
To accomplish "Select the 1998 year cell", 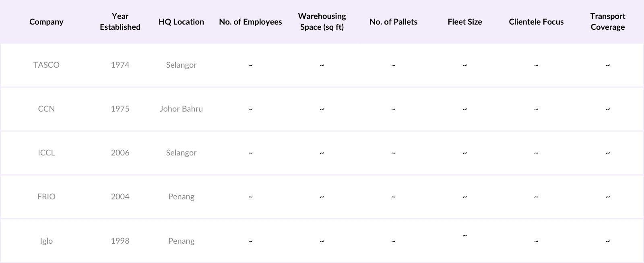I will tap(120, 241).
